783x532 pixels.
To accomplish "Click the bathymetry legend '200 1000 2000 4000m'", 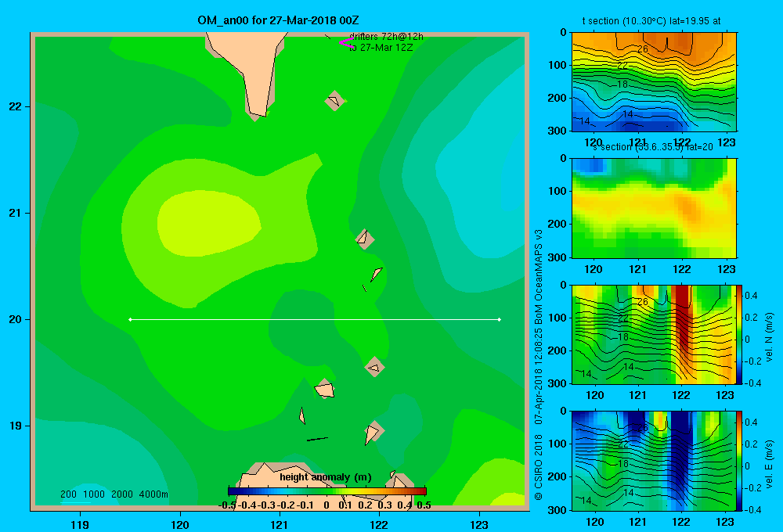I will 114,494.
